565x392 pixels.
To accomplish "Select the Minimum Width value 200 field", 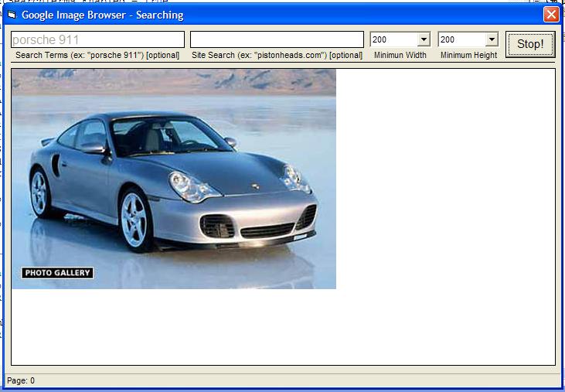I will click(393, 39).
